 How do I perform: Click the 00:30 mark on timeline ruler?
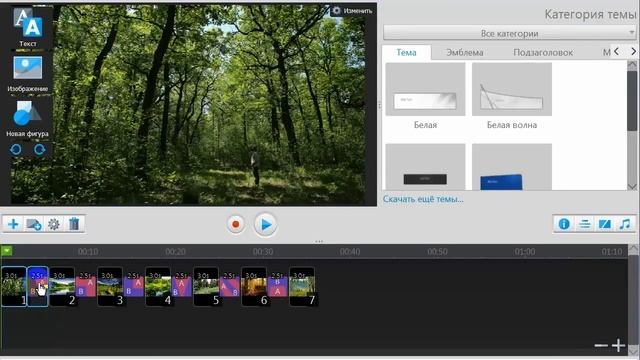click(262, 252)
